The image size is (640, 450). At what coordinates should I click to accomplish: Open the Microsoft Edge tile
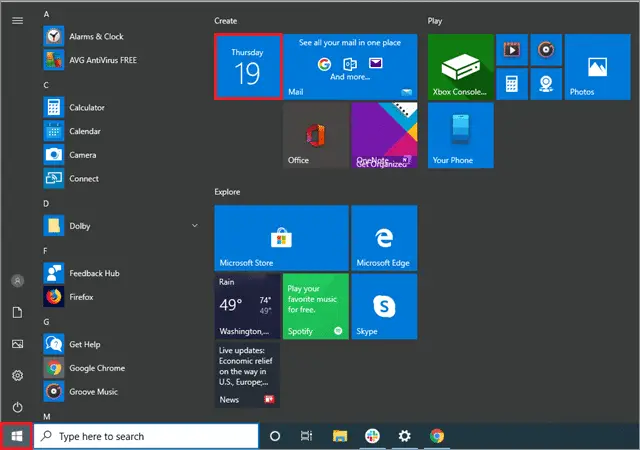pyautogui.click(x=384, y=238)
